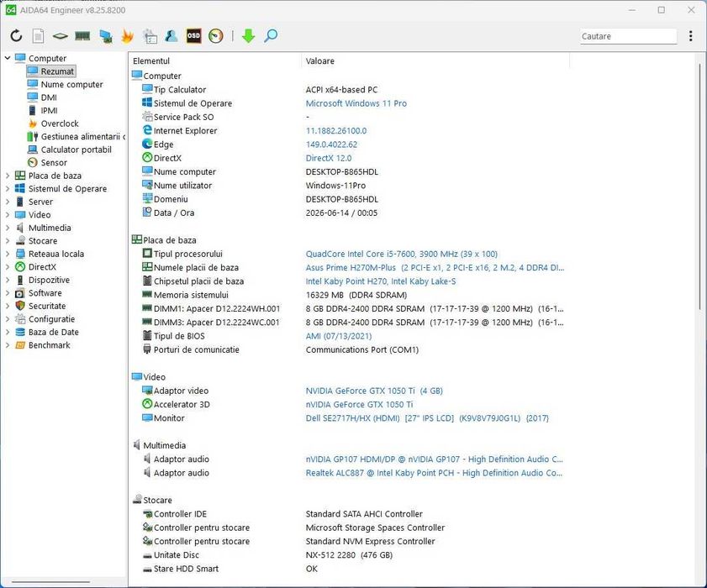Expand the Reteaua locala node

pyautogui.click(x=8, y=255)
